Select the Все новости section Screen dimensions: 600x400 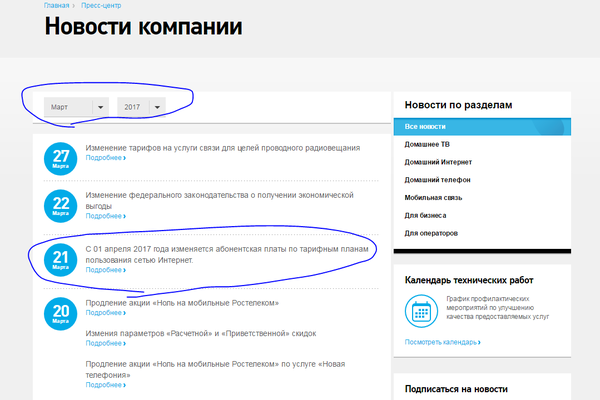coord(425,127)
